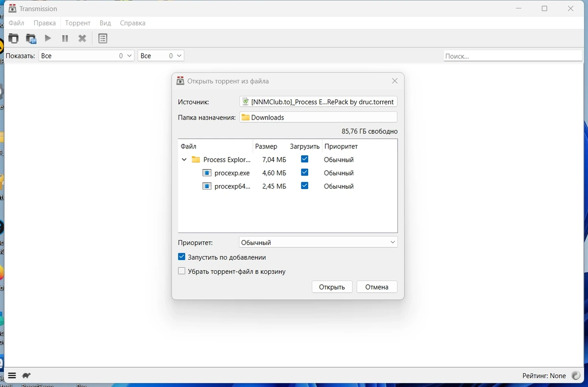Start the torrent with the play icon

(x=48, y=38)
